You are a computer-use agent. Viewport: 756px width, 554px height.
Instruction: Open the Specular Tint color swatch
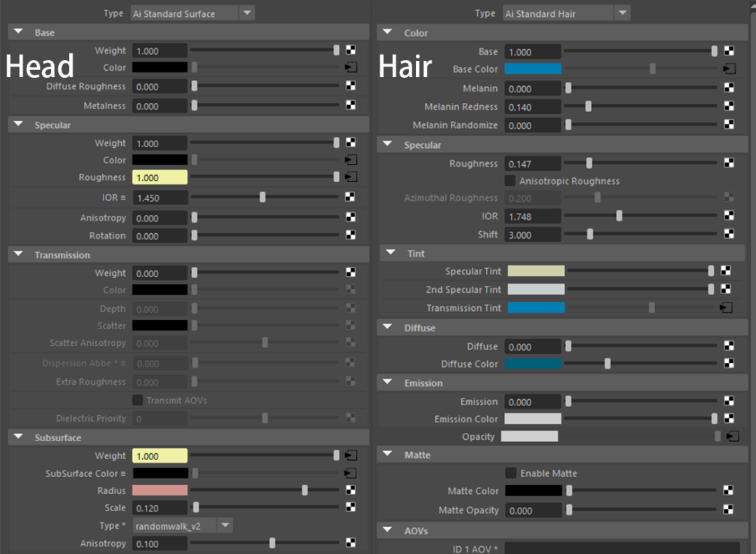tap(536, 271)
